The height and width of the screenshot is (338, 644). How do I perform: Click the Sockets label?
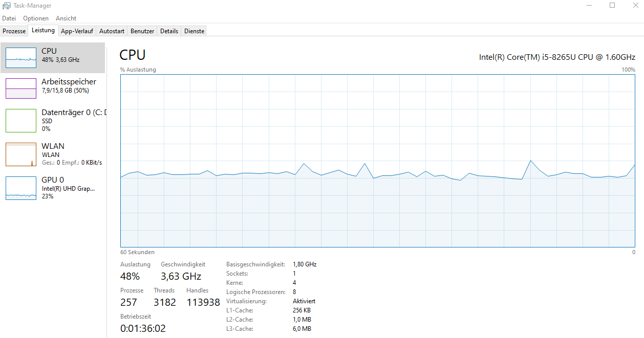[236, 274]
